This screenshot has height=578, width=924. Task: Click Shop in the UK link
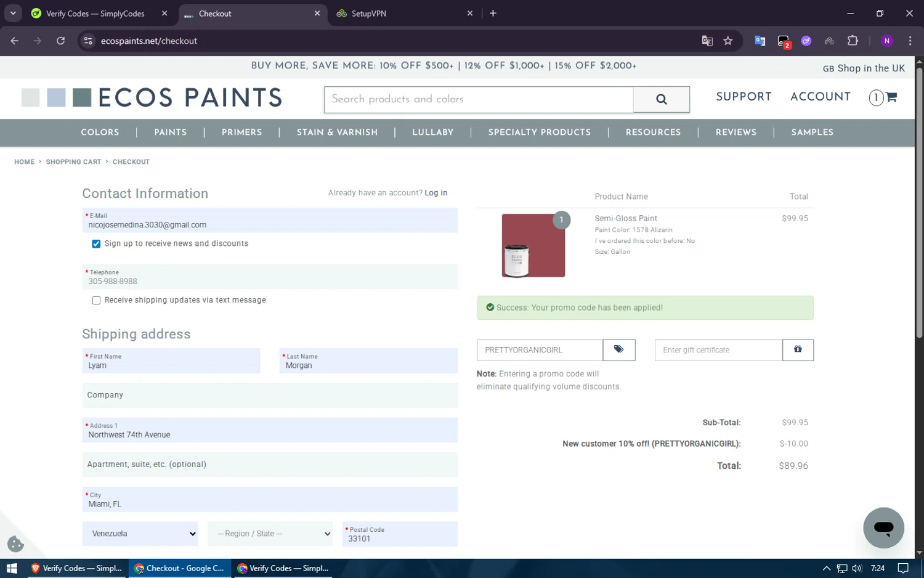[864, 68]
